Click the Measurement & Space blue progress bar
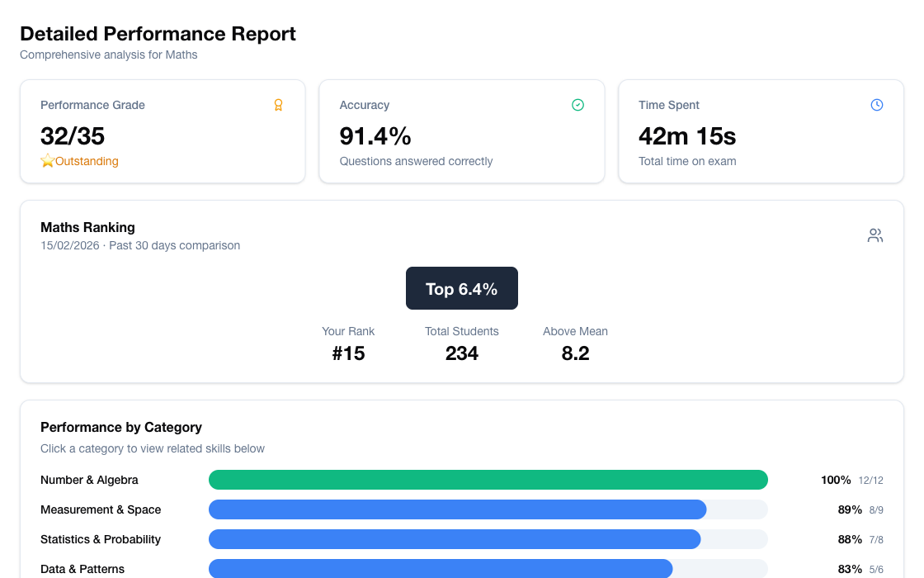The image size is (924, 578). tap(458, 509)
